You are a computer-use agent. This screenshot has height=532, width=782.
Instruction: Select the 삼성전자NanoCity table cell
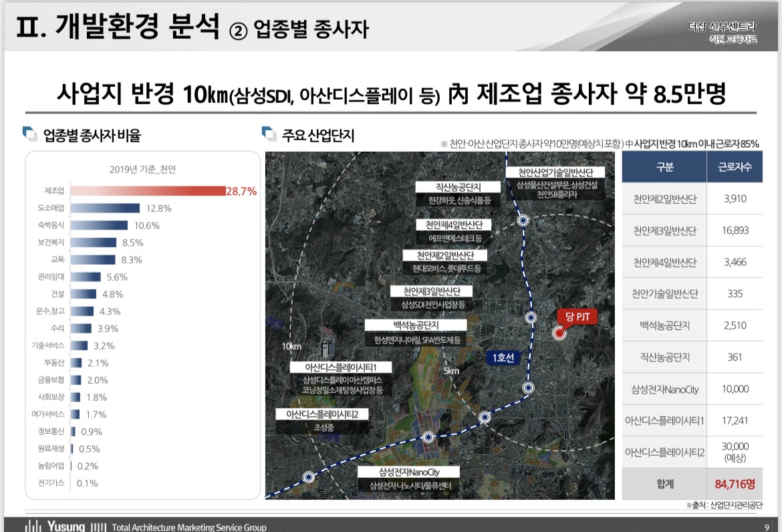664,389
